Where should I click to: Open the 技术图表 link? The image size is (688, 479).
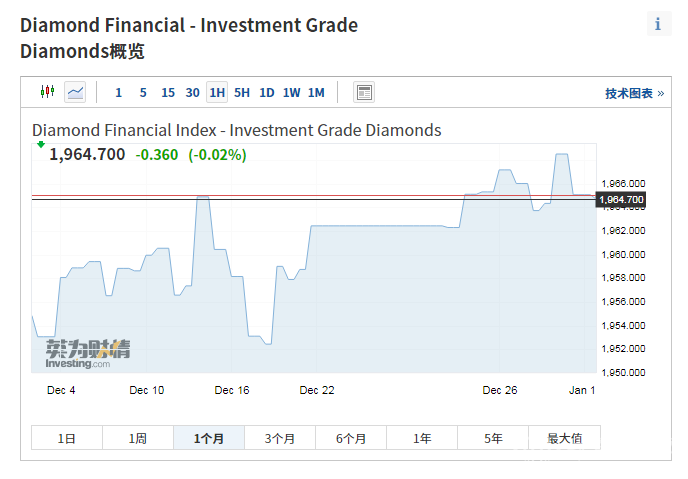(634, 93)
